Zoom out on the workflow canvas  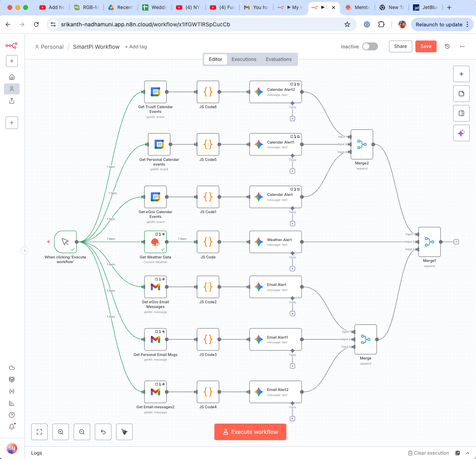[81, 431]
